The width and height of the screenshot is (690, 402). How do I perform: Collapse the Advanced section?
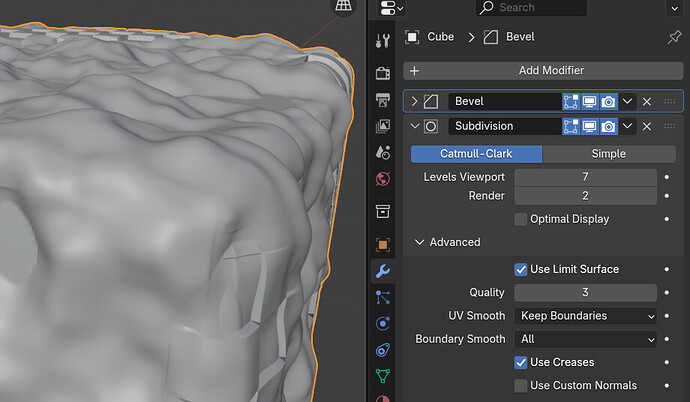click(419, 242)
